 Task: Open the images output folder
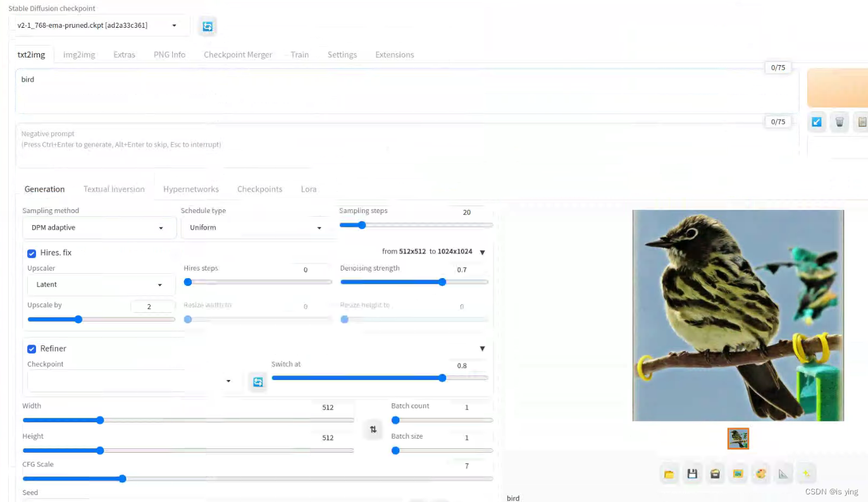[669, 474]
